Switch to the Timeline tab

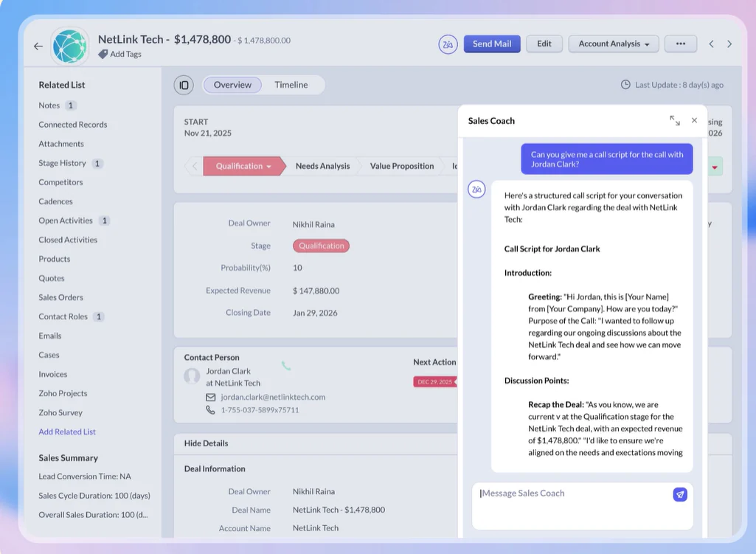(x=291, y=85)
